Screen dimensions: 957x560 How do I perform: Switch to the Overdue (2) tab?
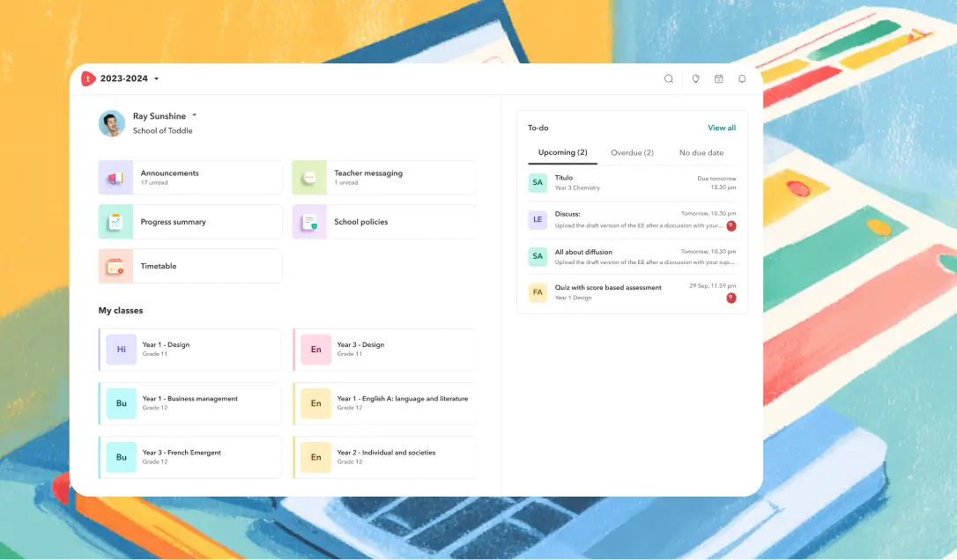pyautogui.click(x=632, y=152)
